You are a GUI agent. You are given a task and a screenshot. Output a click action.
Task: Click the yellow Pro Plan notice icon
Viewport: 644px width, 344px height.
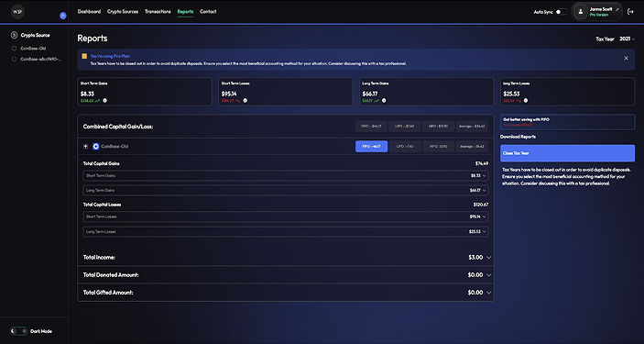pos(84,56)
